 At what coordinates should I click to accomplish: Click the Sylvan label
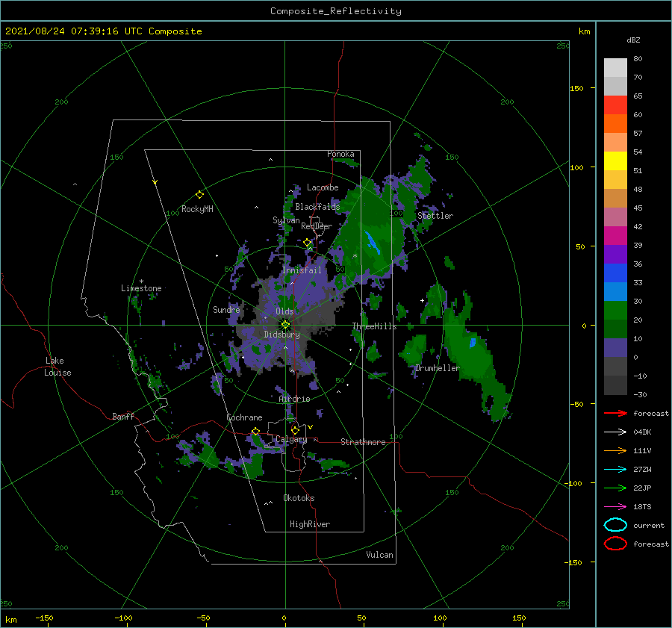click(286, 220)
